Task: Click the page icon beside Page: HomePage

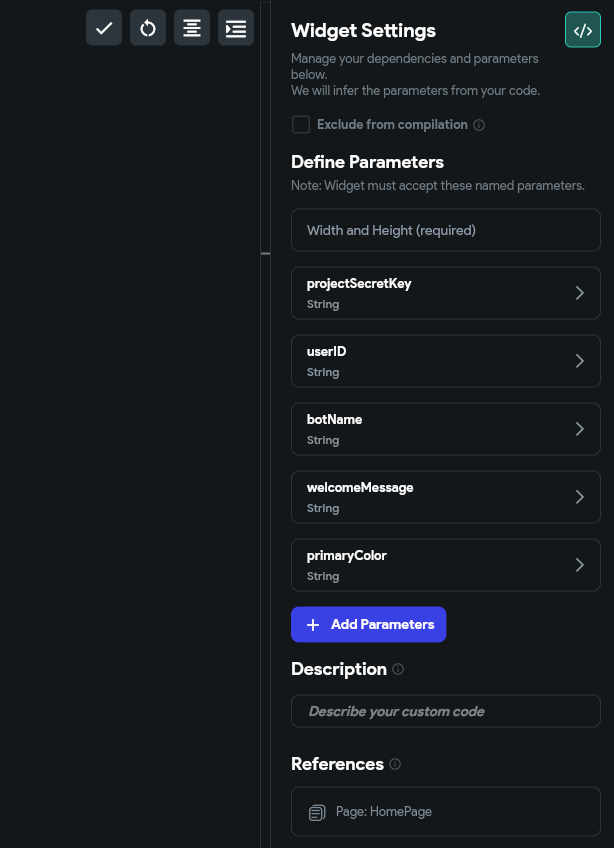Action: tap(317, 811)
